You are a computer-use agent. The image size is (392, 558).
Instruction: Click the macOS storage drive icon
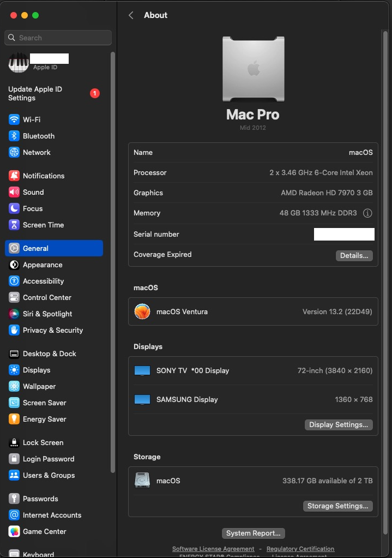click(x=142, y=481)
